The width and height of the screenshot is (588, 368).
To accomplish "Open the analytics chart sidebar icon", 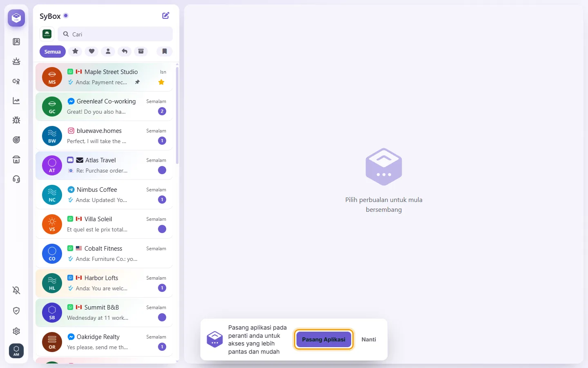I will (16, 101).
